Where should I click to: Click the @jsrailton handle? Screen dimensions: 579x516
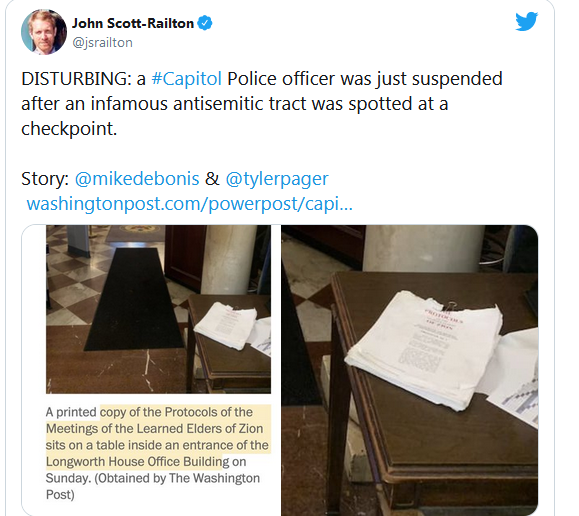tap(102, 42)
